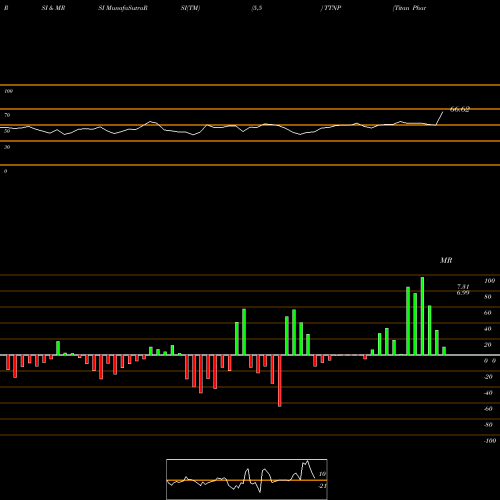Screen dimensions: 500x500
Task: Click the MR panel heading
Action: [x=446, y=260]
